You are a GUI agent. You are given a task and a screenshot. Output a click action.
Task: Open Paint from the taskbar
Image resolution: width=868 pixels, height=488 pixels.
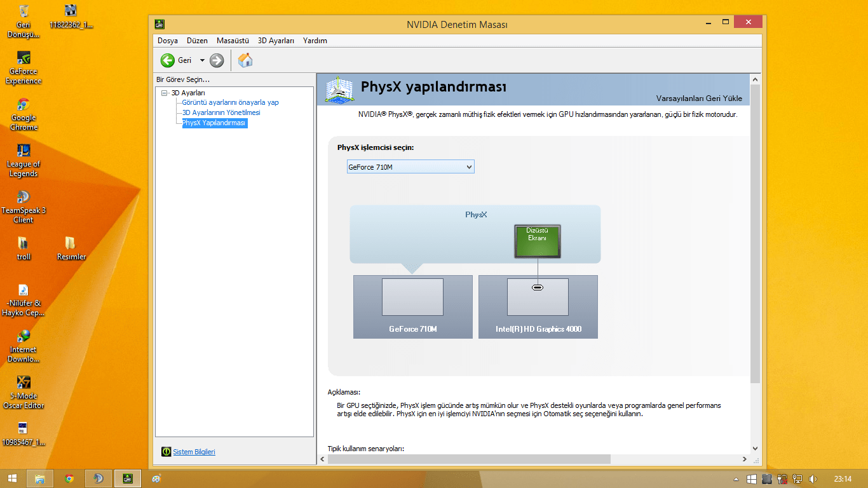(156, 478)
